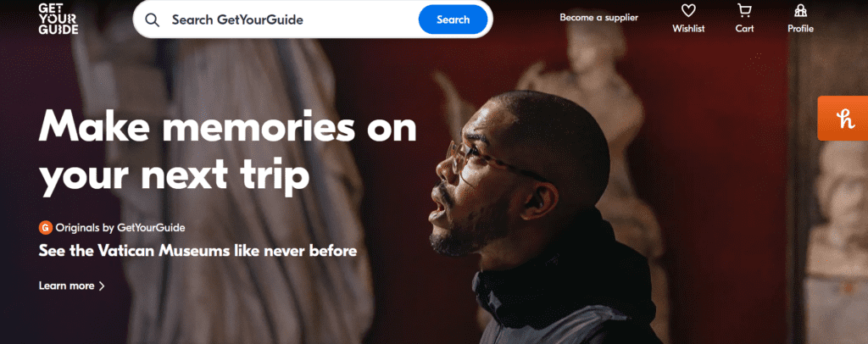The width and height of the screenshot is (868, 344).
Task: Open See the Vatican Museums headline
Action: [x=198, y=251]
